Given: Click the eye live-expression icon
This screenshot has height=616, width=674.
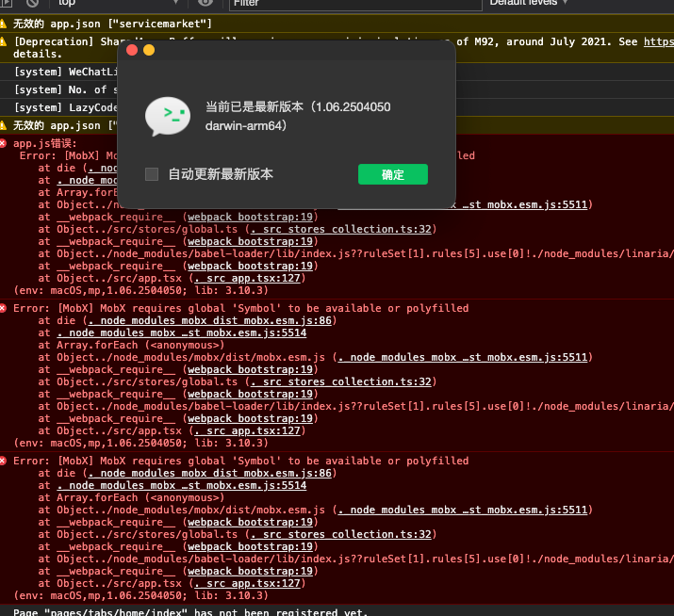Looking at the screenshot, I should point(205,3).
